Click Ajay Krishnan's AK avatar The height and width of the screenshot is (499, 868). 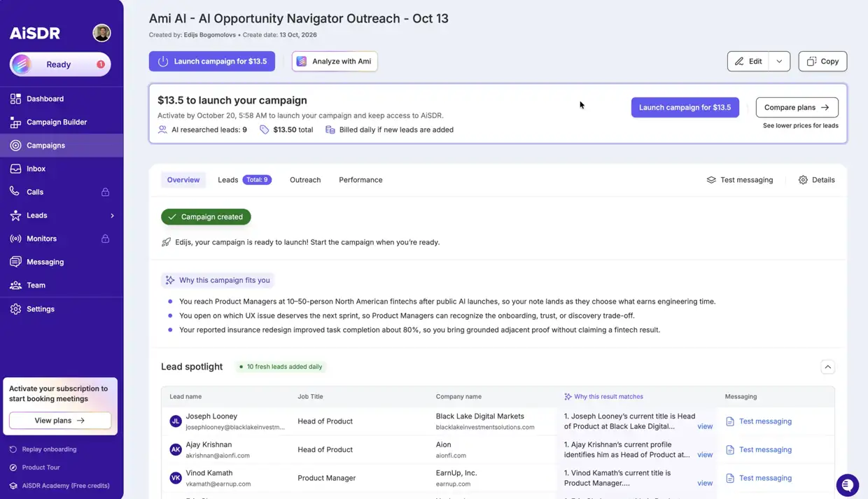point(176,450)
